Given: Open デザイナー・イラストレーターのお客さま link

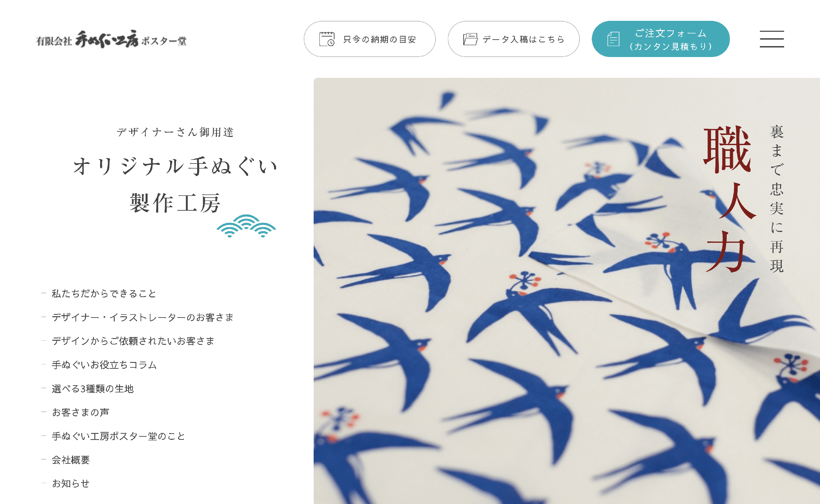Looking at the screenshot, I should tap(142, 317).
